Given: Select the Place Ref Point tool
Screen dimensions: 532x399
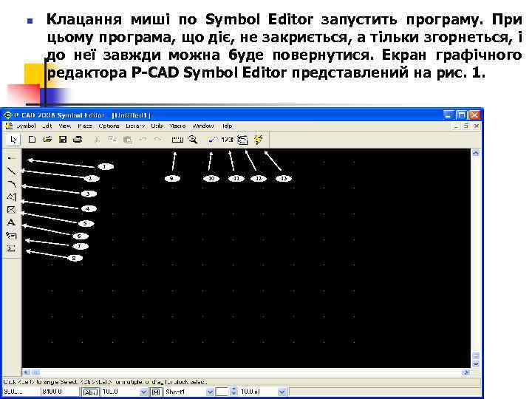Looking at the screenshot, I should tap(12, 209).
